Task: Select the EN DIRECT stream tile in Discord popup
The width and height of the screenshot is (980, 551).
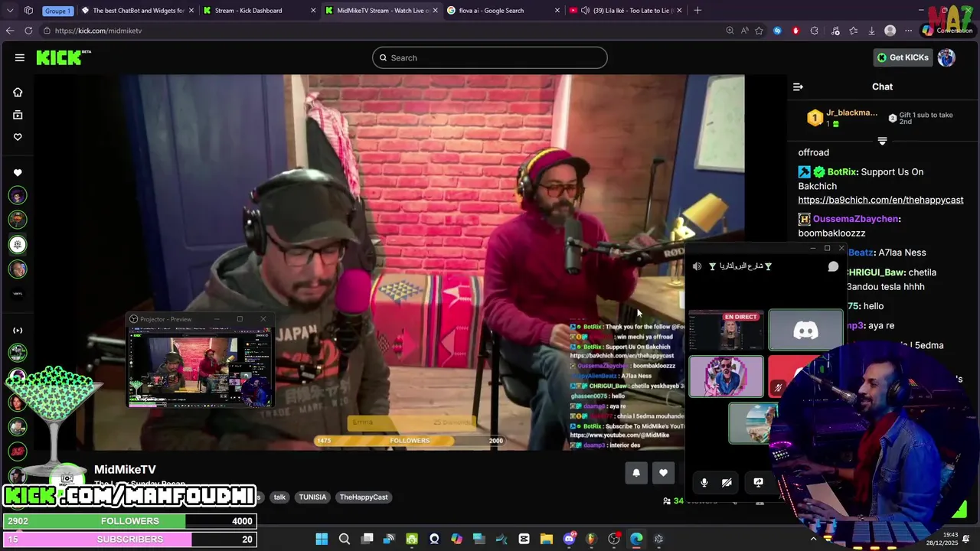Action: (x=726, y=331)
